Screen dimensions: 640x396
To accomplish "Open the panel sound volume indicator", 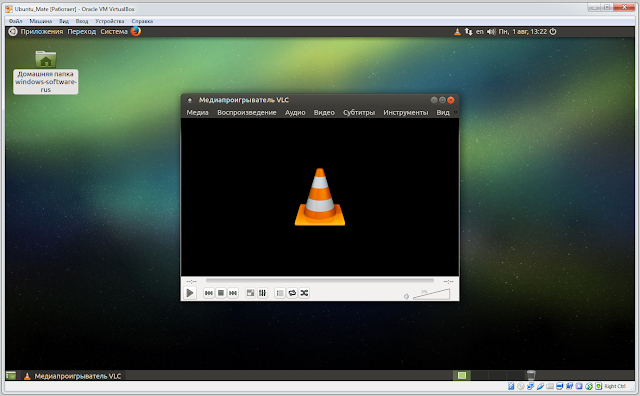I will [x=491, y=31].
